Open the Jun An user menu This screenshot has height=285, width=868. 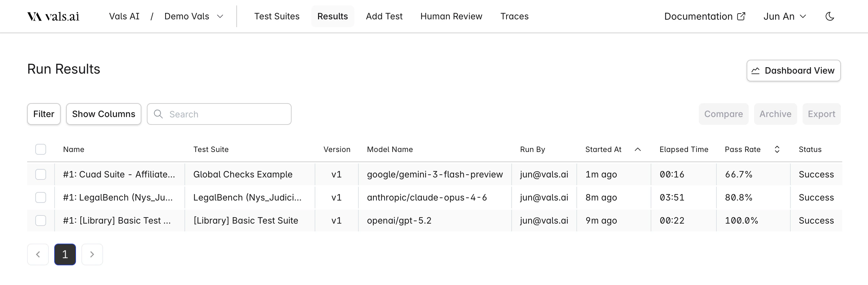[x=785, y=16]
